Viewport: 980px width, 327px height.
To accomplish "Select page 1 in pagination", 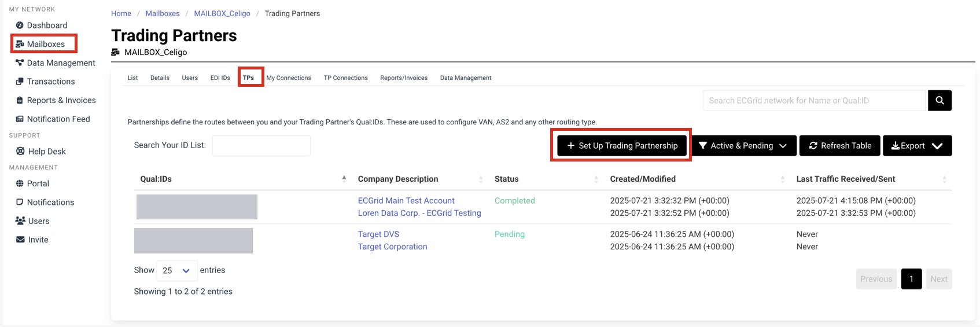I will coord(911,279).
